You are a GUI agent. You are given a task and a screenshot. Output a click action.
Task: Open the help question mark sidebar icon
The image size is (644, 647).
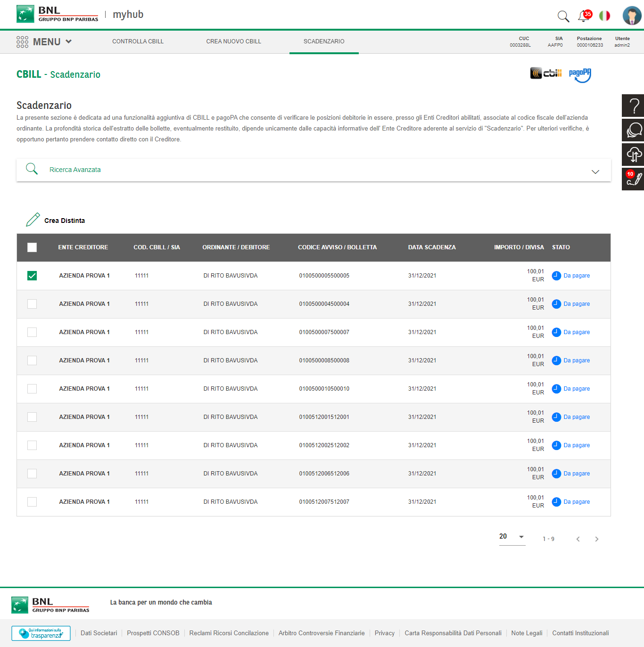pos(633,106)
